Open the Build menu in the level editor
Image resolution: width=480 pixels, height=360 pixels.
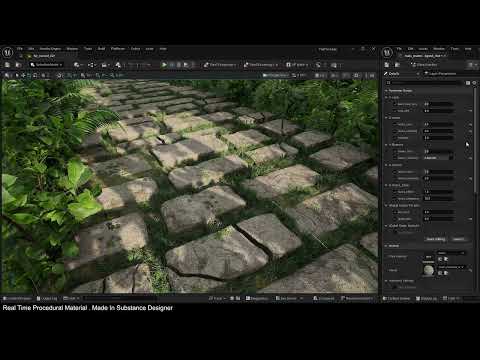tap(101, 49)
